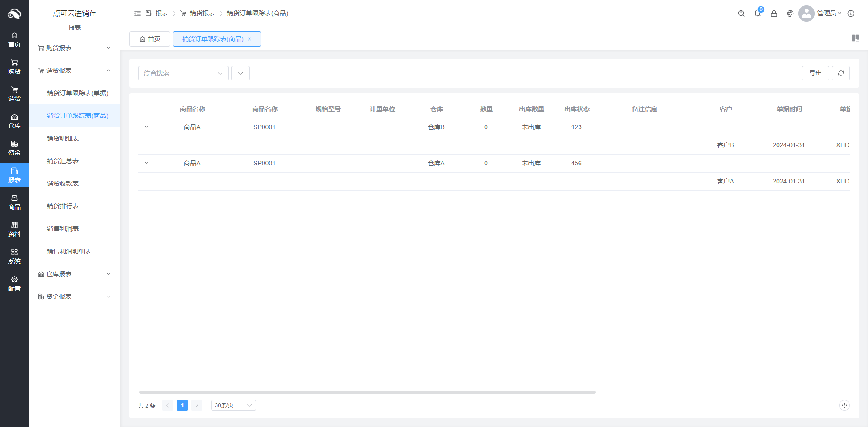Click the search icon in top bar
The image size is (868, 427).
coord(741,14)
